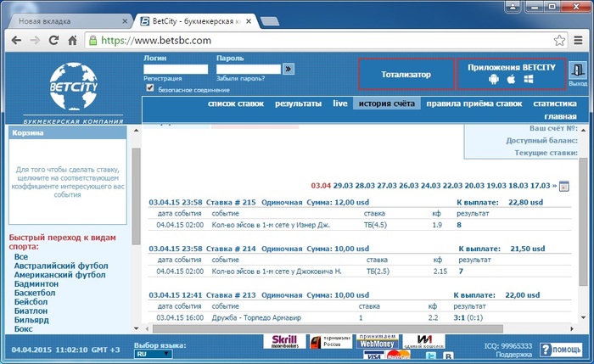Click Дружба - Торпедо Армавир event
The width and height of the screenshot is (594, 364).
tap(256, 318)
